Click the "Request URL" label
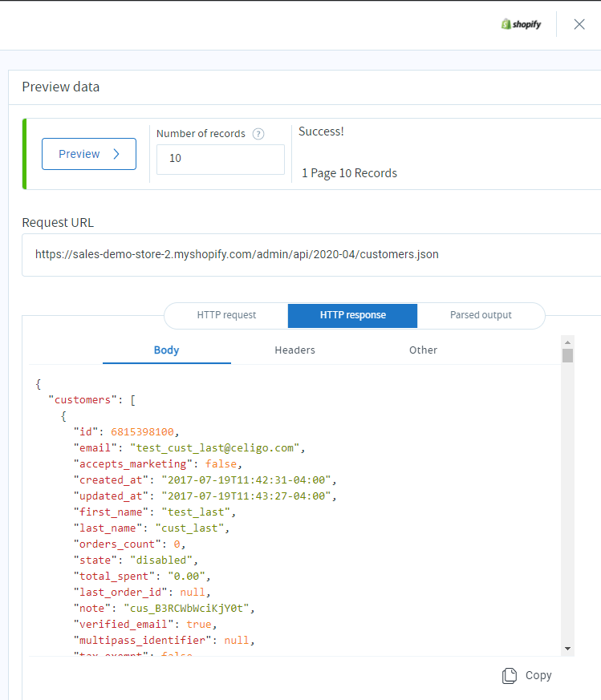Viewport: 601px width, 700px height. pos(58,223)
